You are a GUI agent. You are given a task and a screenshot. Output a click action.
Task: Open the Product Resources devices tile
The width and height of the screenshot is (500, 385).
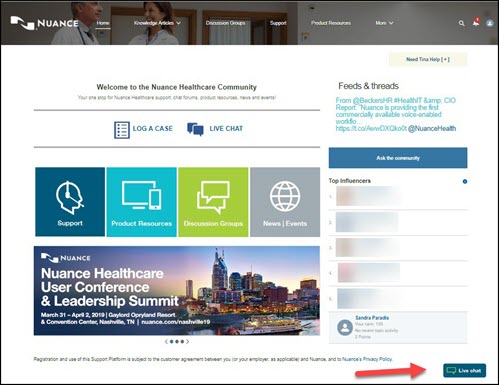click(x=142, y=202)
